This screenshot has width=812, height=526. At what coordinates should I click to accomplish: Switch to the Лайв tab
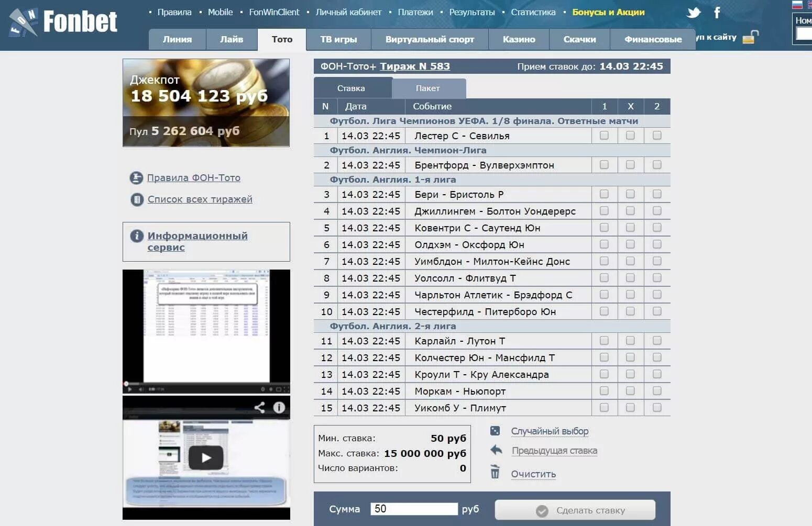[232, 40]
